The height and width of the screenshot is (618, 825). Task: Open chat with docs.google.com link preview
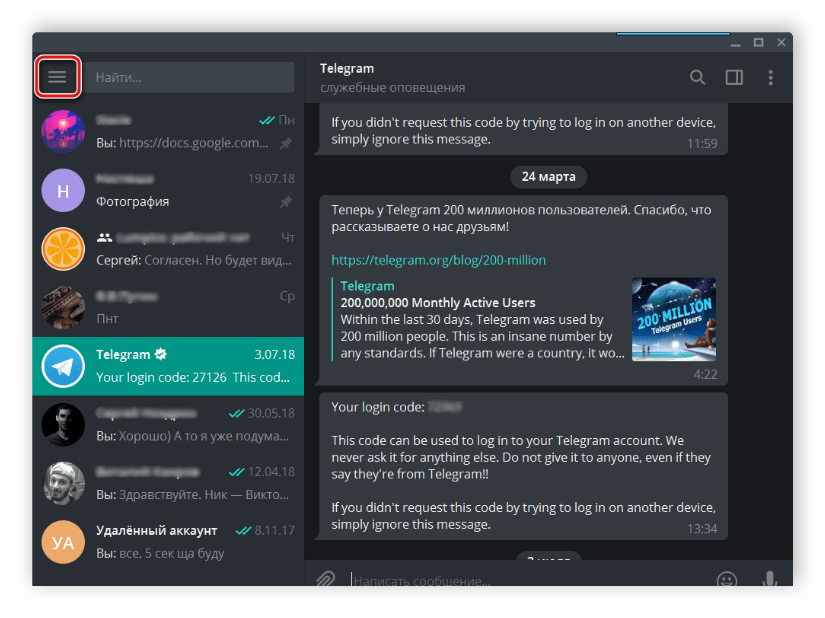click(168, 132)
